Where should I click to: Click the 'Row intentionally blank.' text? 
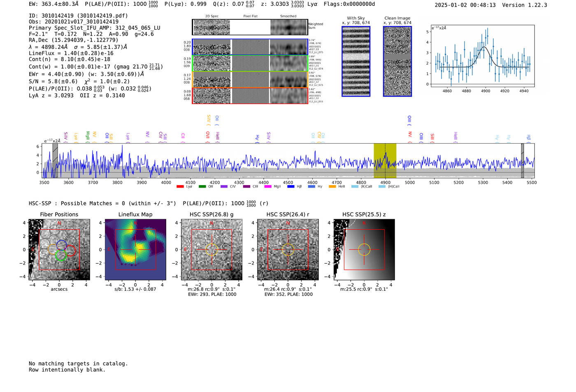tap(67, 370)
